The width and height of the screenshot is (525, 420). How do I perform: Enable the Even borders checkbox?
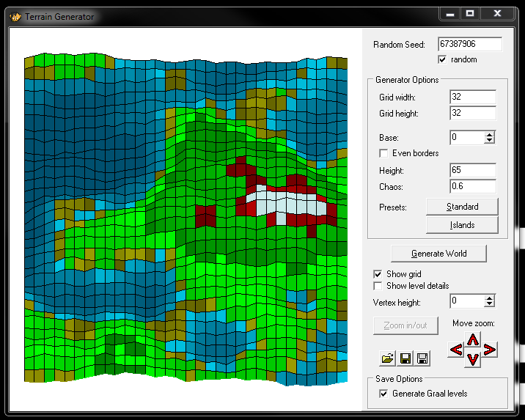click(383, 153)
